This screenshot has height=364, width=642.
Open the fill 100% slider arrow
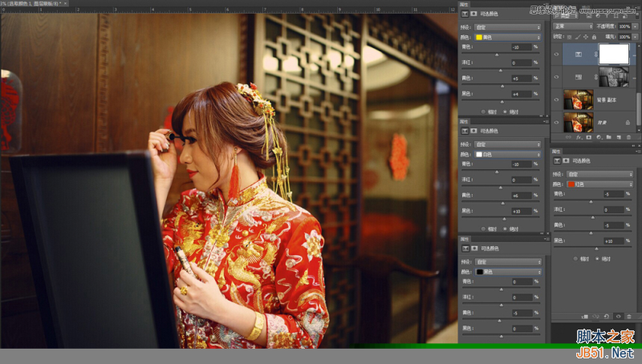[x=635, y=37]
